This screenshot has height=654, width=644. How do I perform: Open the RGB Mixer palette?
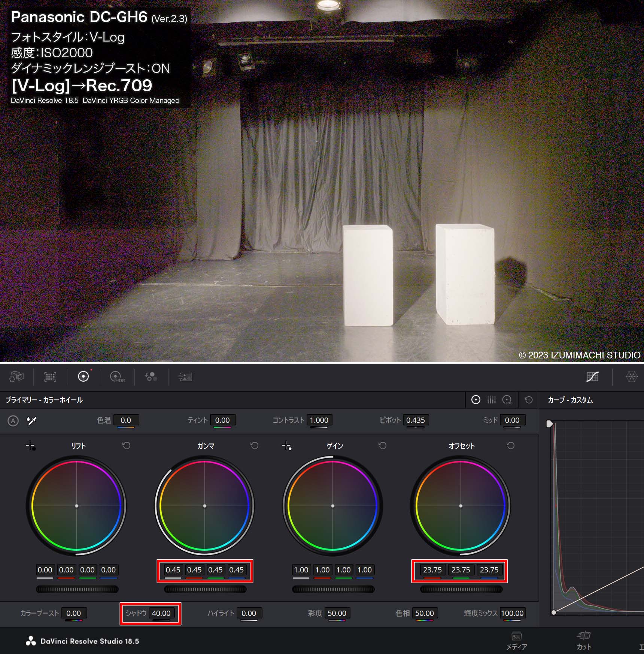[151, 376]
